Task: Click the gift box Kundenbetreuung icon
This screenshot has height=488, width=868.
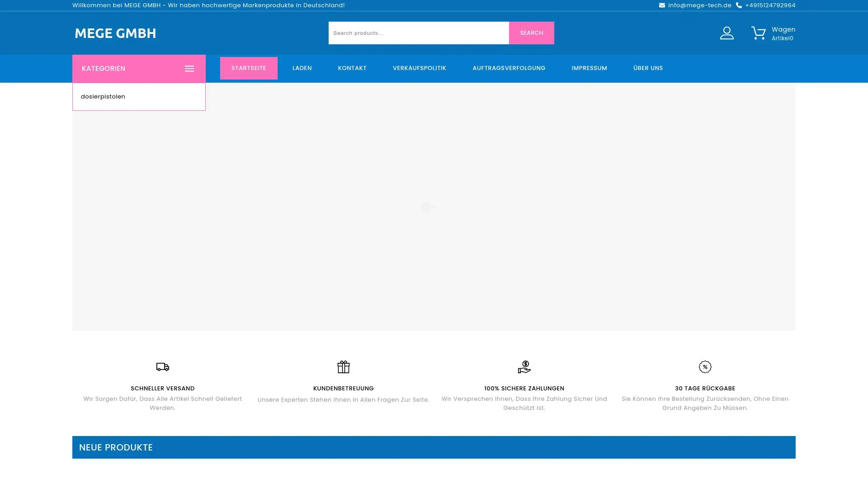Action: [344, 367]
